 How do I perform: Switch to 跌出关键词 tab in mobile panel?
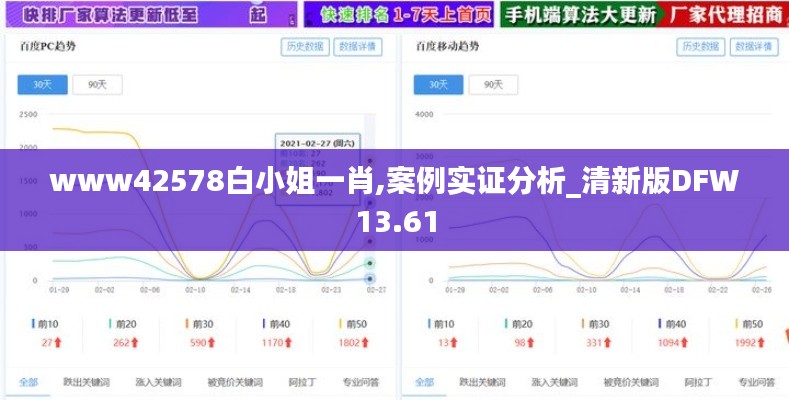(483, 382)
